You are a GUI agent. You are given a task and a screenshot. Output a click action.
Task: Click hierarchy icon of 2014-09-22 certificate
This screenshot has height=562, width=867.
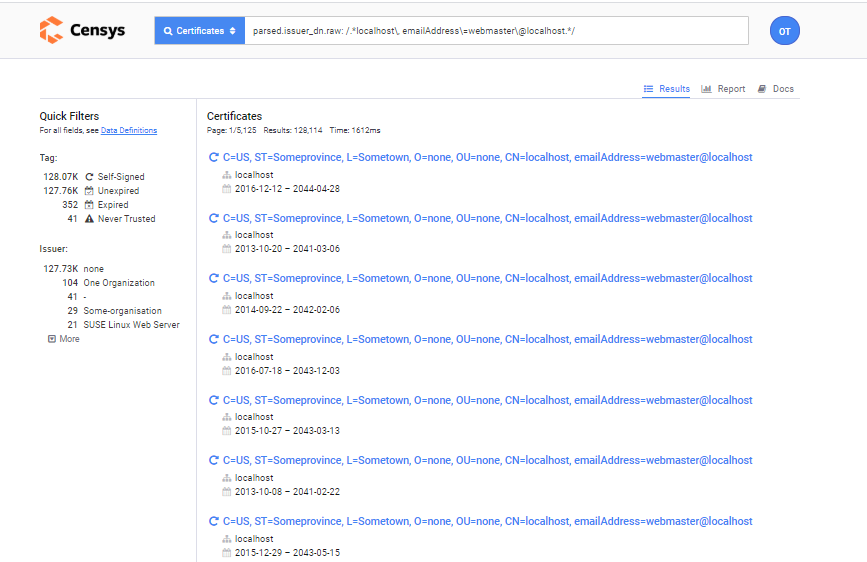click(227, 296)
